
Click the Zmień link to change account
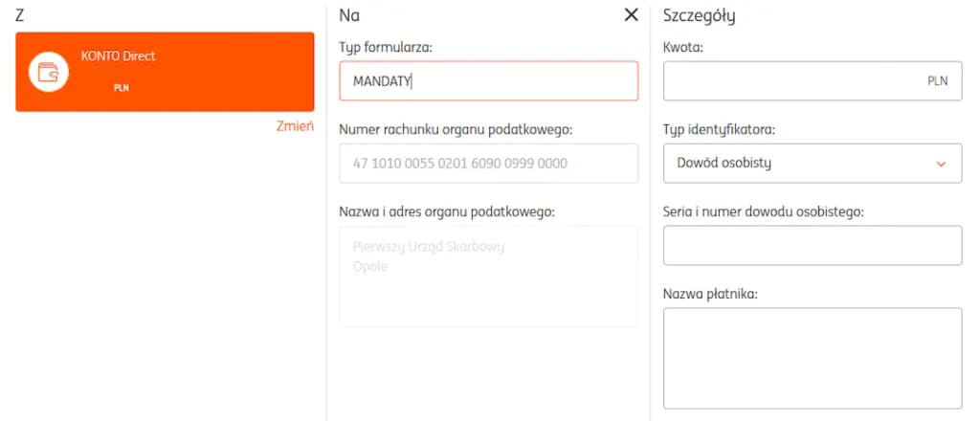(x=295, y=126)
